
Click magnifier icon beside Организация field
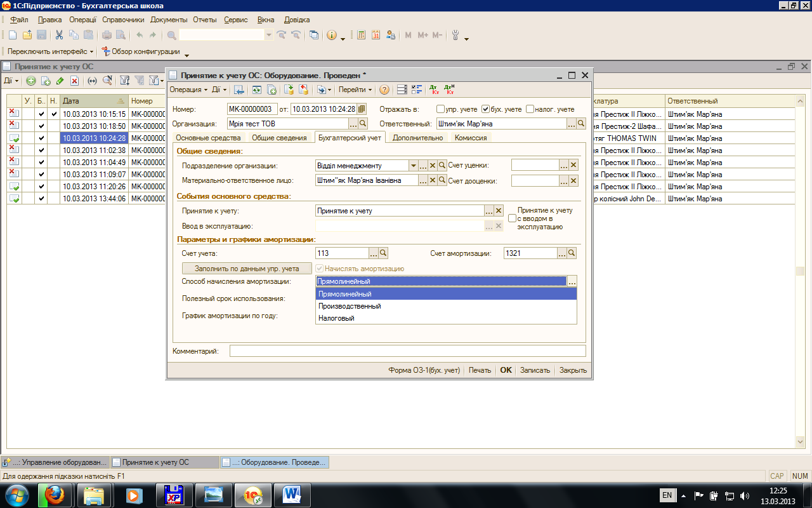[363, 123]
